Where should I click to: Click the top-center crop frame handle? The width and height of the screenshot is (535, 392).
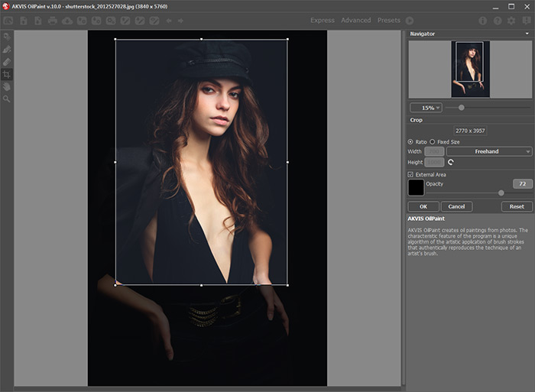pyautogui.click(x=201, y=39)
